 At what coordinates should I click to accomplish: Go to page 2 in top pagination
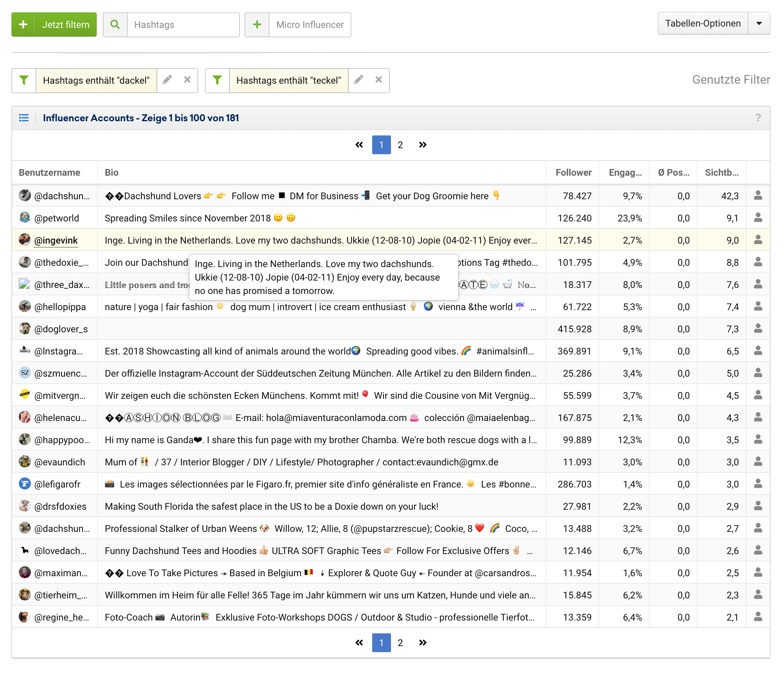click(400, 145)
